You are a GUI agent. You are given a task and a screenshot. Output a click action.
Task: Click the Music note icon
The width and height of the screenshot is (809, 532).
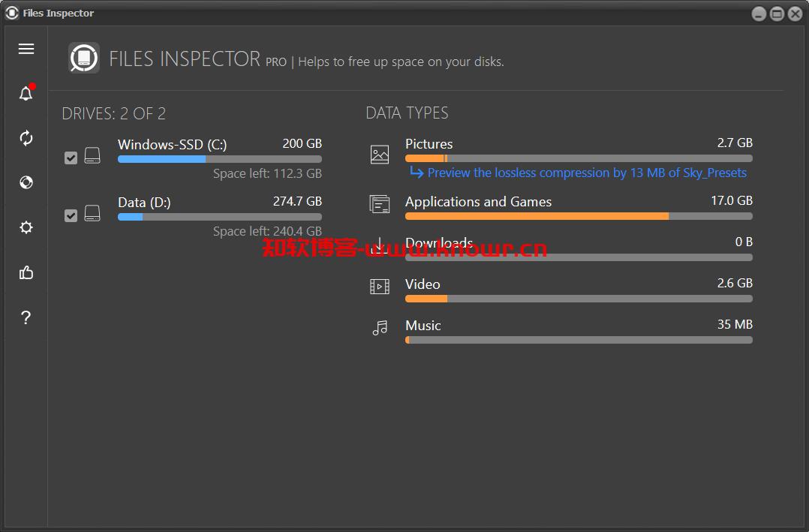pyautogui.click(x=380, y=328)
